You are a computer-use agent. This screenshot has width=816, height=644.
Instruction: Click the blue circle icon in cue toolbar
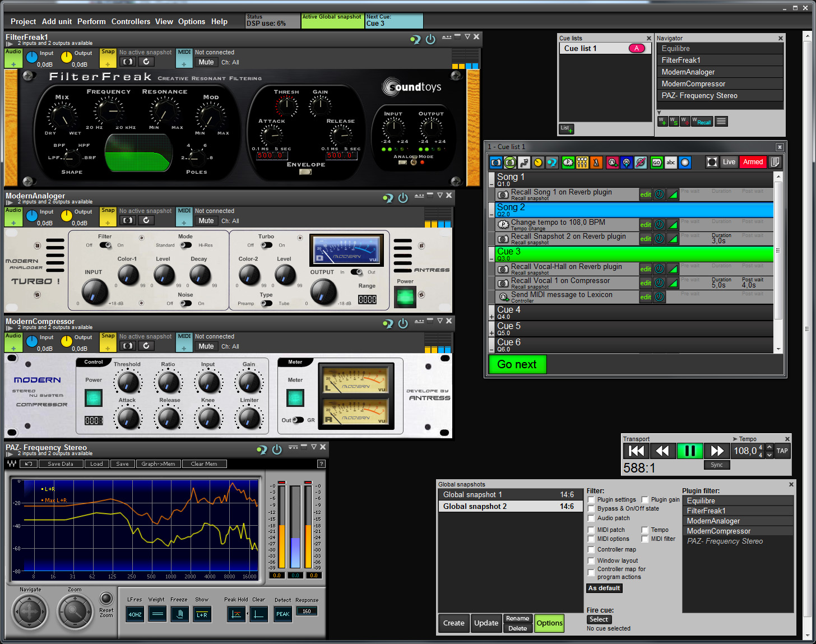pyautogui.click(x=684, y=163)
